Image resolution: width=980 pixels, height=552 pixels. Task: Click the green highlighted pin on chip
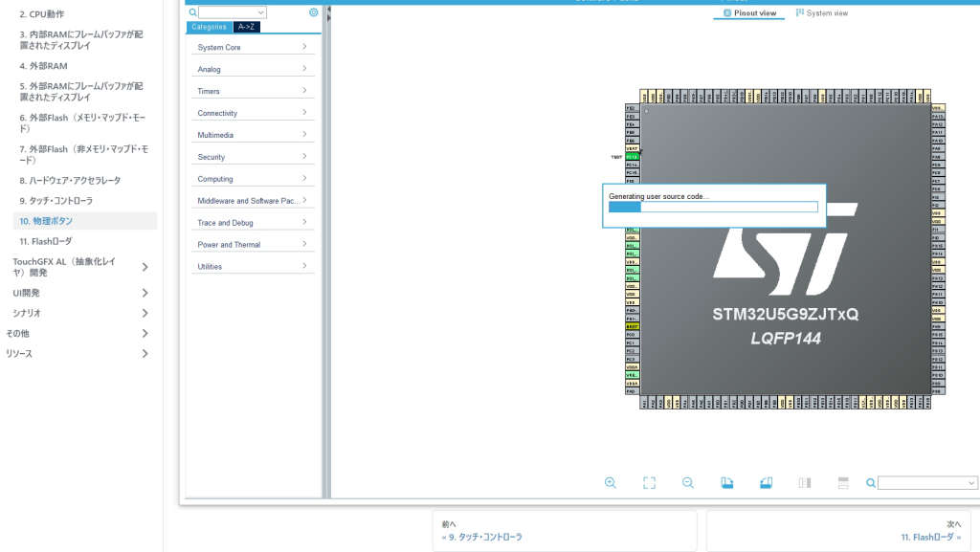(x=632, y=157)
